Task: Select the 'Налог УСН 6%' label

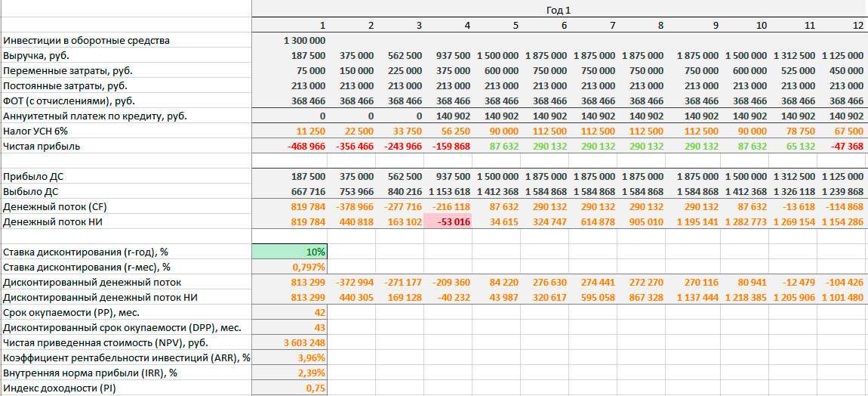Action: [36, 131]
